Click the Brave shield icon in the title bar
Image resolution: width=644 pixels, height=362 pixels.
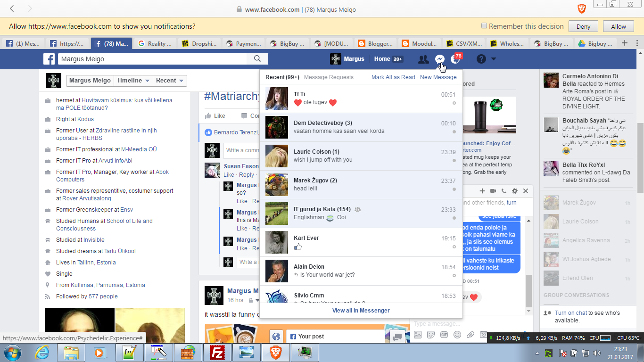tap(582, 8)
